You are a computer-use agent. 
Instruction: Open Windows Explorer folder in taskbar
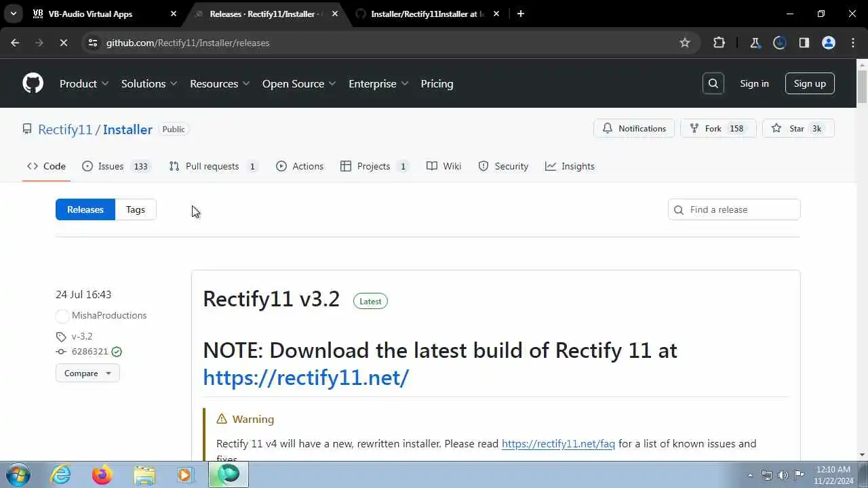click(144, 474)
